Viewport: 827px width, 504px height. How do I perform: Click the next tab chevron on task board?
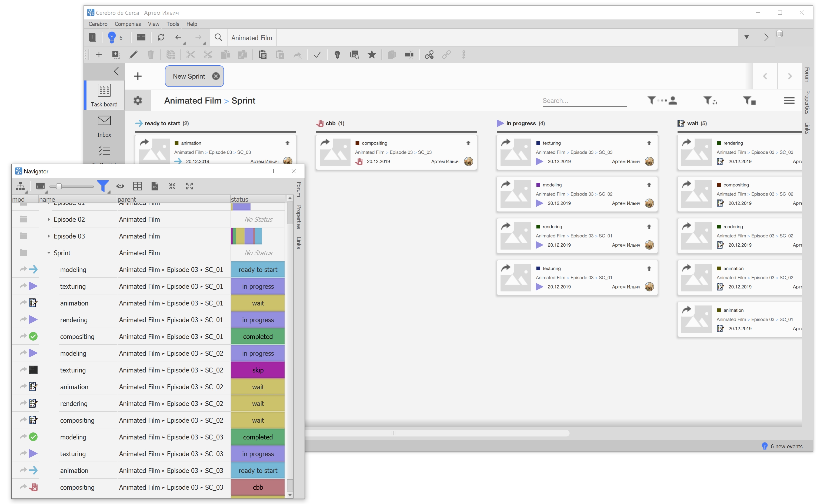click(790, 76)
